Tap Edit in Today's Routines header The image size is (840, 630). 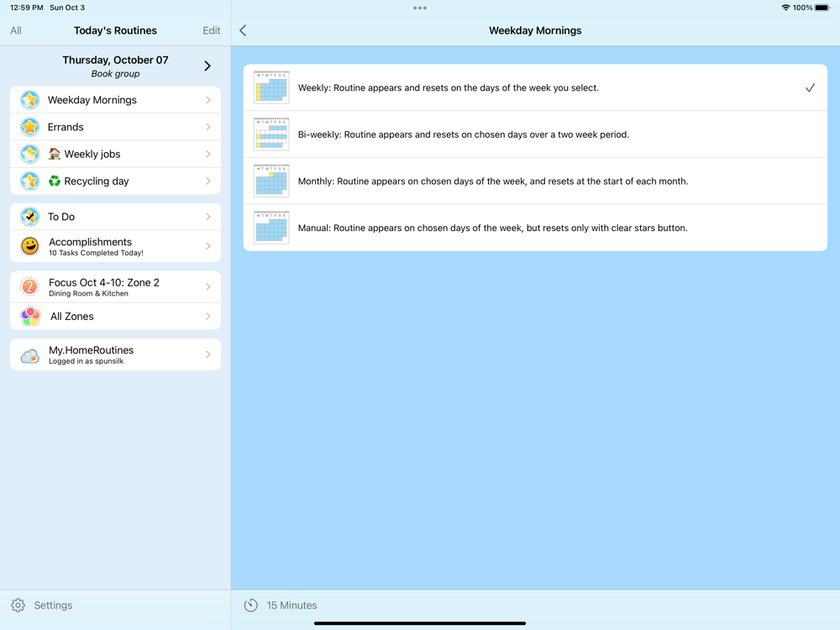pyautogui.click(x=211, y=30)
